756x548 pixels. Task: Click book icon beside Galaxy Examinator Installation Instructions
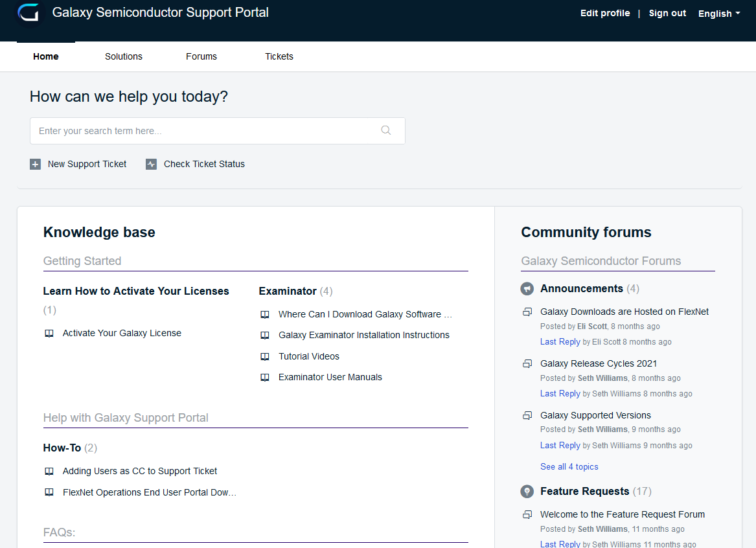click(265, 336)
